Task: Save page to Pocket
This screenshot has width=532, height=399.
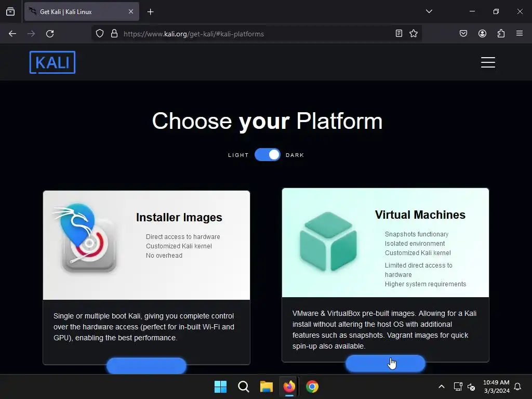Action: [x=463, y=33]
